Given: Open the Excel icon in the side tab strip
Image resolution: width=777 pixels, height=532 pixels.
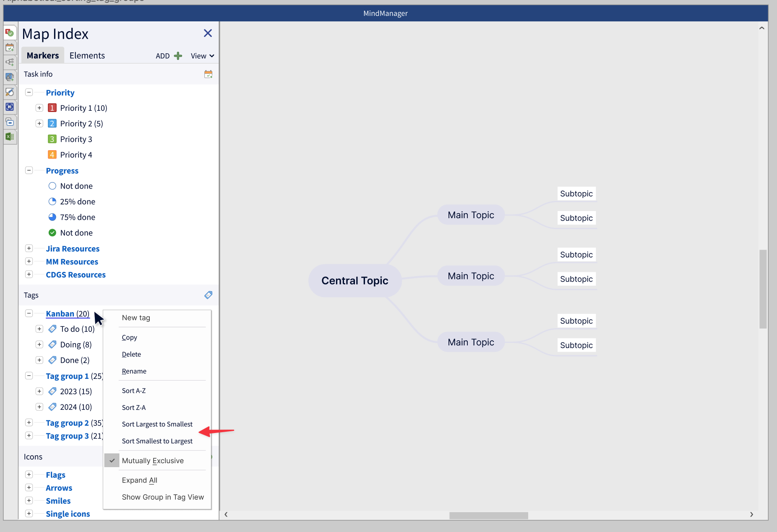Looking at the screenshot, I should (10, 136).
